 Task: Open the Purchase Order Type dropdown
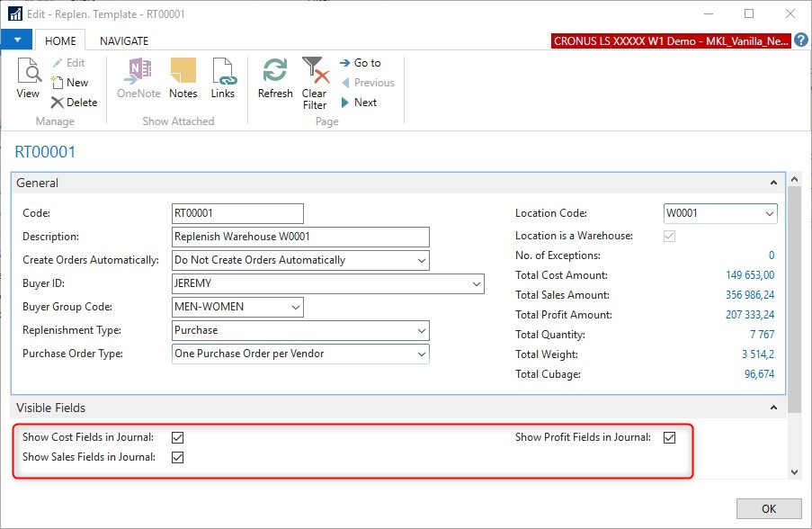422,354
